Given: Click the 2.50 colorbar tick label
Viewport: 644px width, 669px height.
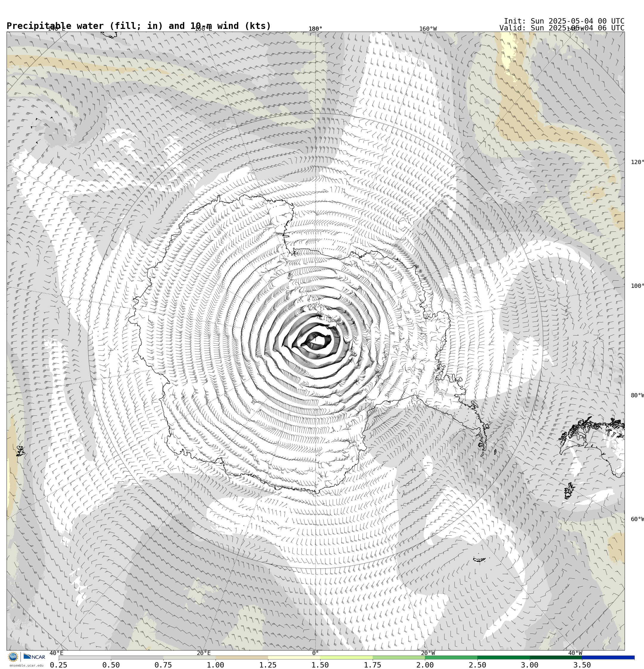Looking at the screenshot, I should click(x=477, y=665).
